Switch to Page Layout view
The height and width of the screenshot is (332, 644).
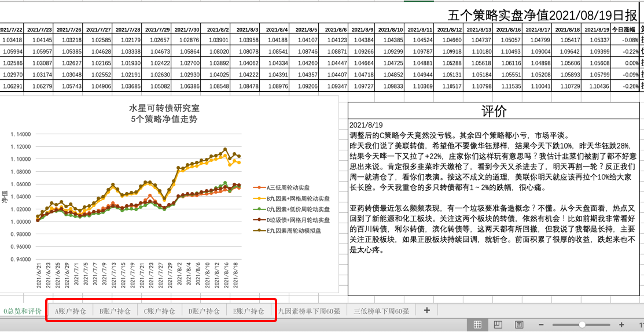coord(498,324)
